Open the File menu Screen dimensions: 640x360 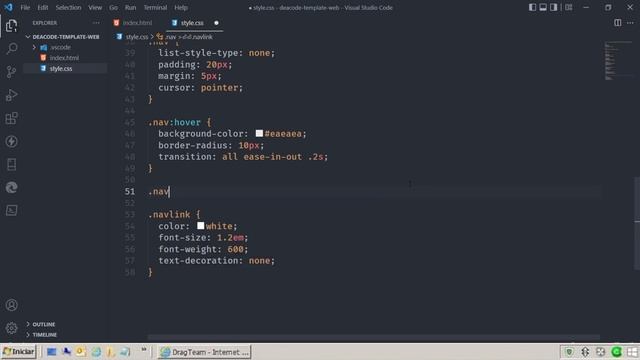[25, 7]
